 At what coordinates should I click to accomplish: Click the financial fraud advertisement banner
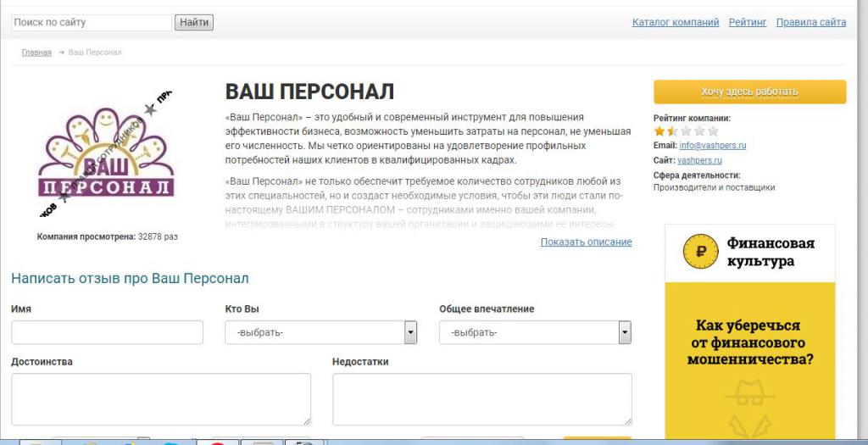coord(750,332)
